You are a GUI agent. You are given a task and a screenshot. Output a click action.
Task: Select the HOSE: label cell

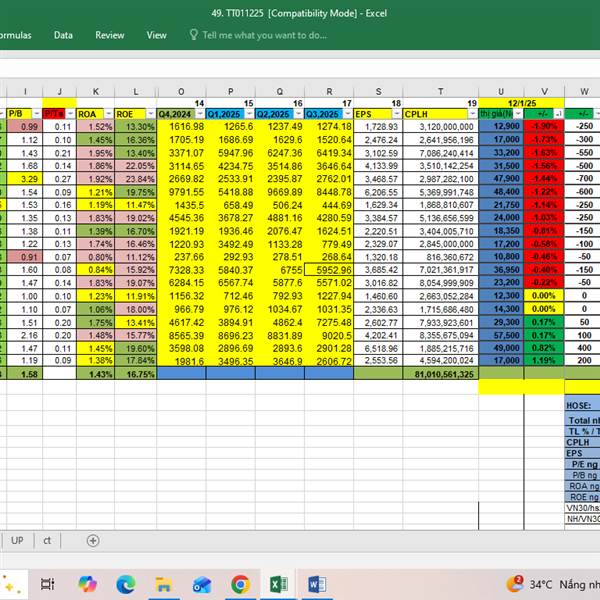coord(582,406)
